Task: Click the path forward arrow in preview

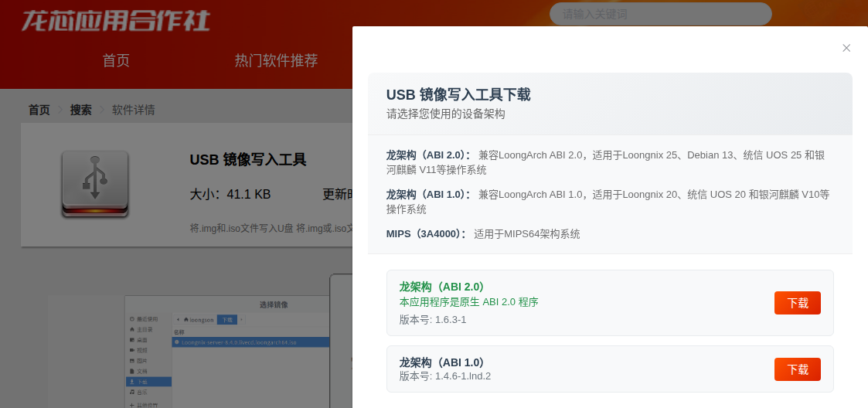Action: pos(241,320)
